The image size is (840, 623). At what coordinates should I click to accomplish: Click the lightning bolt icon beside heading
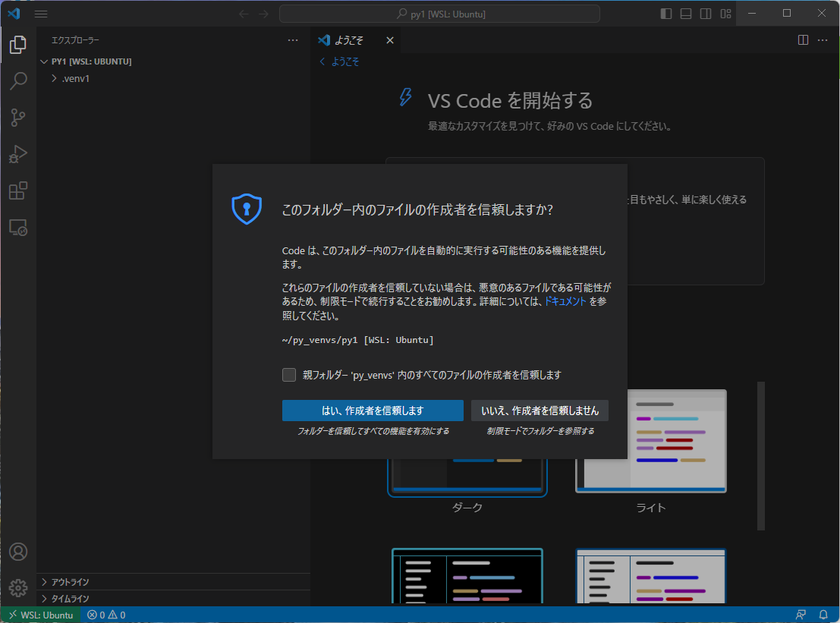405,97
